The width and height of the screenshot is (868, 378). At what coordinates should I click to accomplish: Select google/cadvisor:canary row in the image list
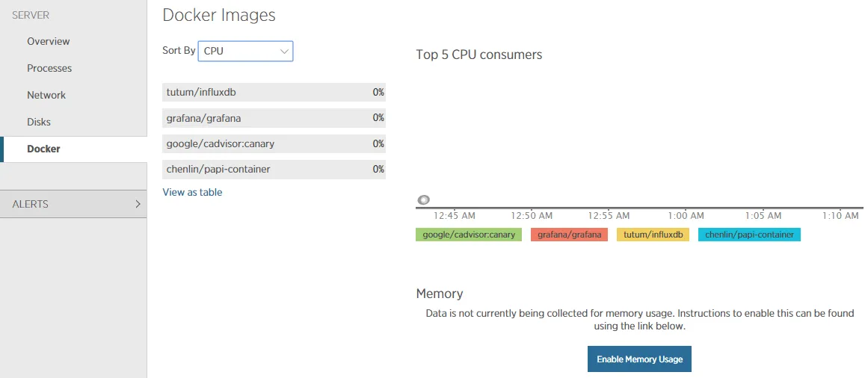[274, 143]
